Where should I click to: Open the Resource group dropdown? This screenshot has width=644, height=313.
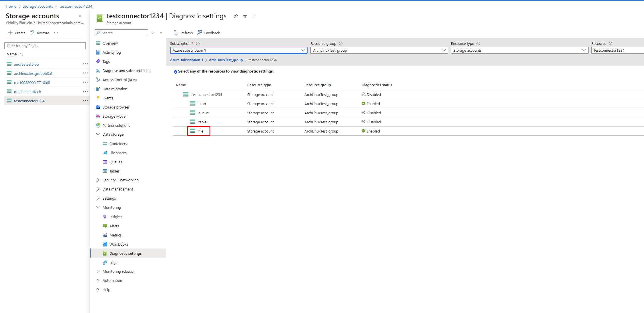[379, 51]
